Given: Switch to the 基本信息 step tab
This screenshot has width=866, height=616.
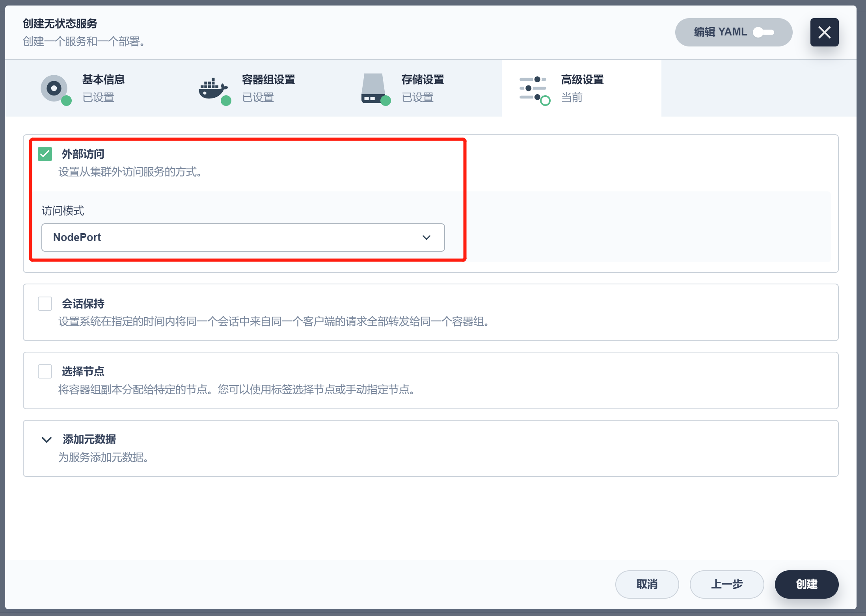Looking at the screenshot, I should [x=103, y=80].
